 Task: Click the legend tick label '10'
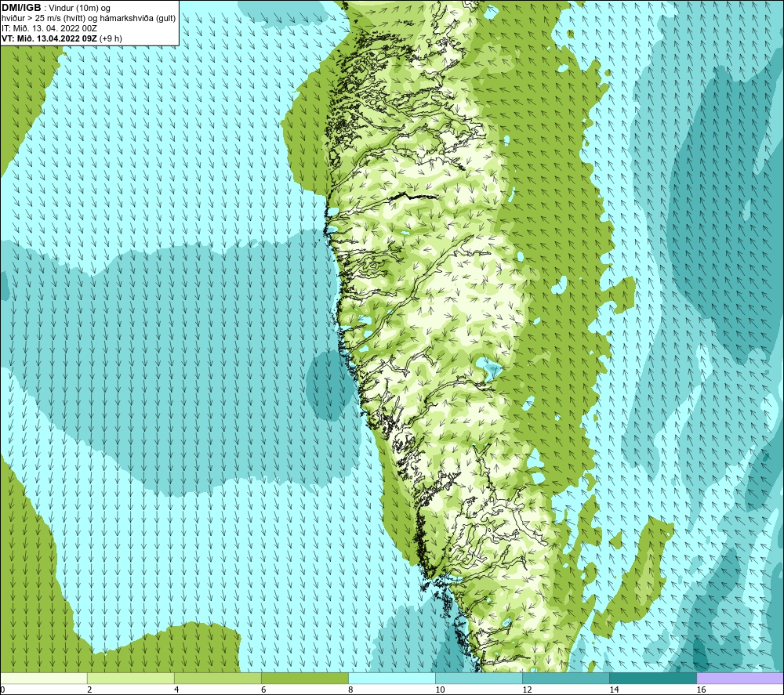(440, 690)
